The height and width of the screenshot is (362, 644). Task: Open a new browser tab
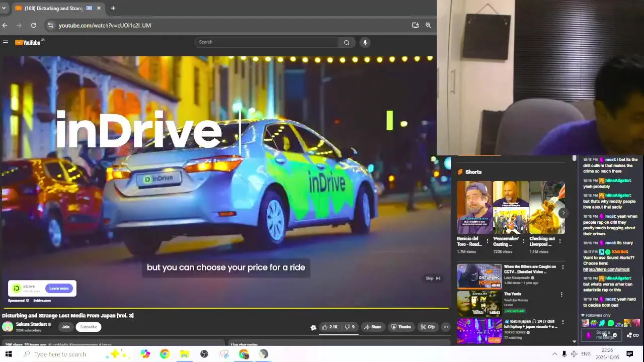113,8
